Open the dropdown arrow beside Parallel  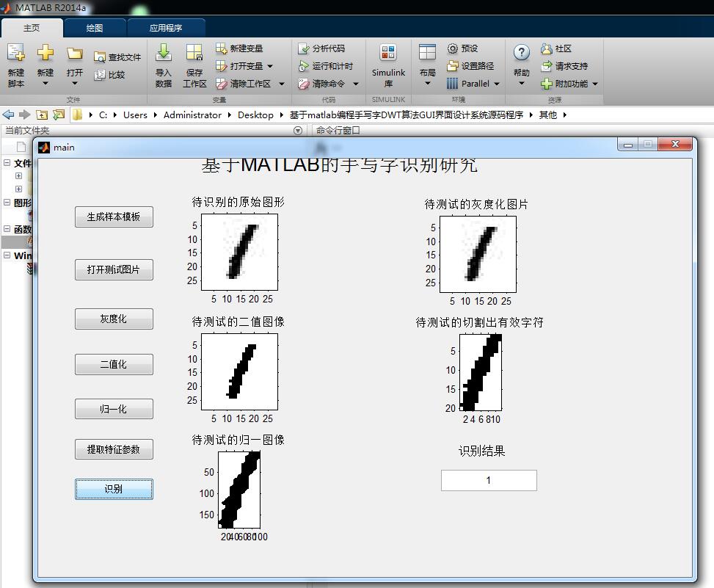497,84
